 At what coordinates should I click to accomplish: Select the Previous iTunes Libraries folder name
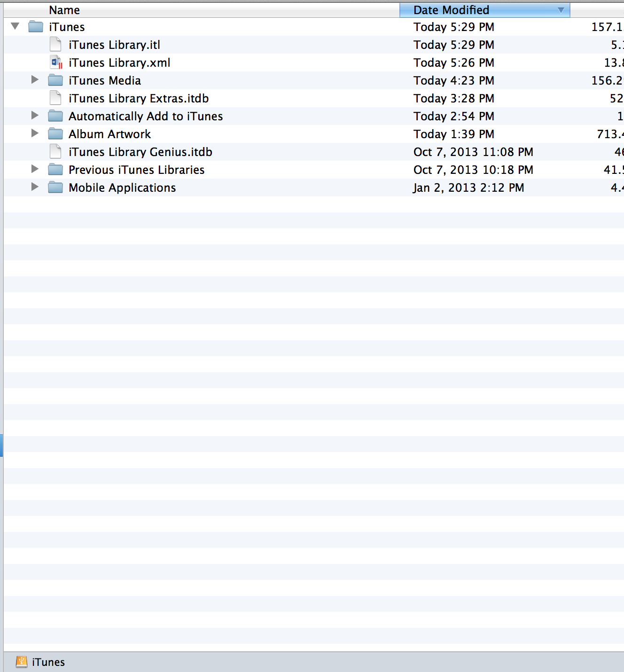coord(137,170)
